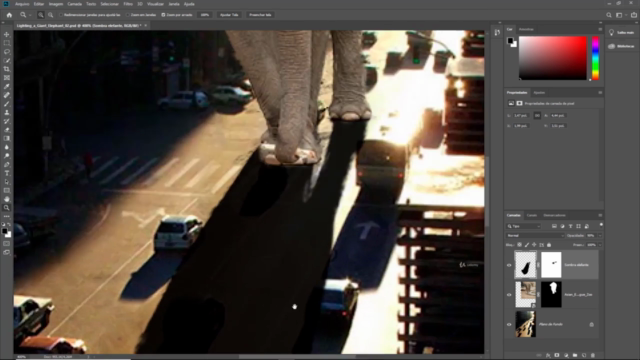The image size is (640, 360).
Task: Switch to the Ajustes tab
Action: 539,93
